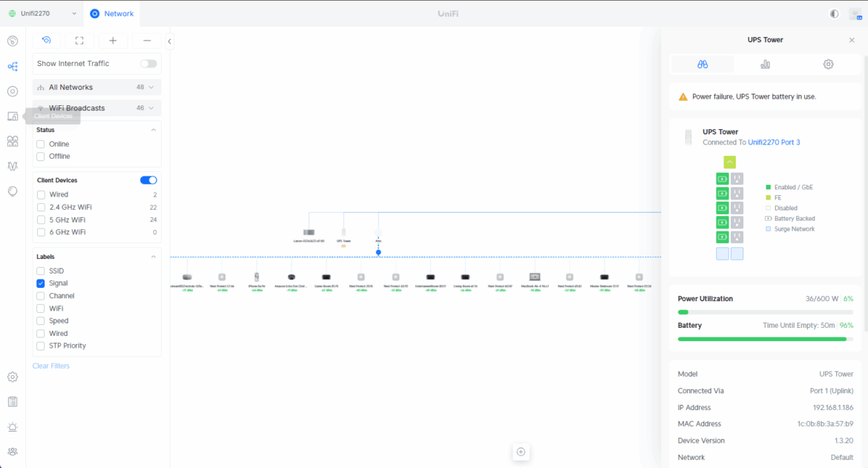Click the fit to screen icon
Viewport: 868px width, 468px height.
click(79, 41)
